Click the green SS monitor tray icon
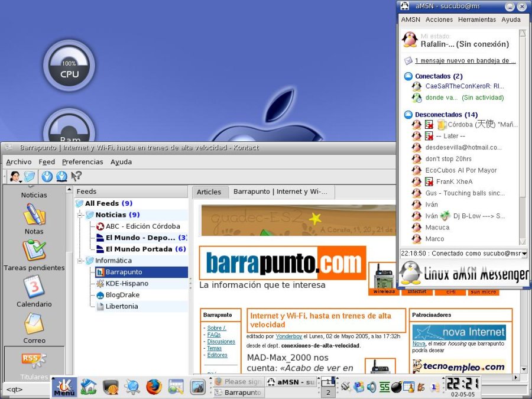532x399 pixels. 384,387
